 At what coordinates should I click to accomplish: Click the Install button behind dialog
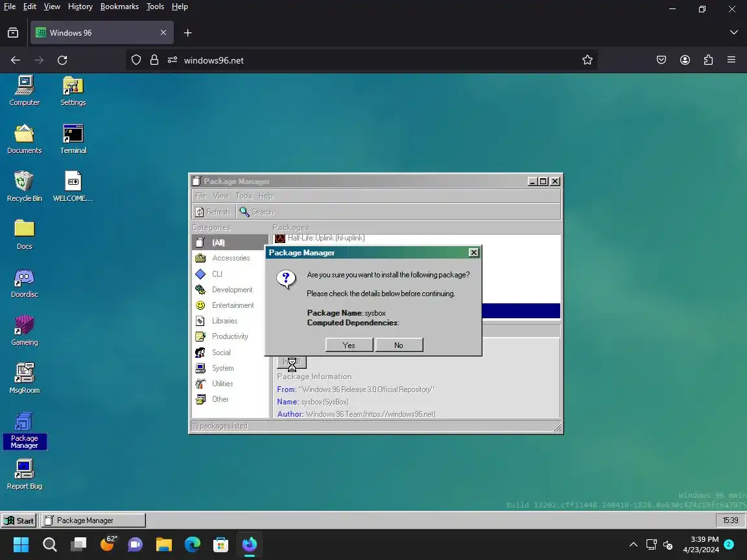(292, 362)
